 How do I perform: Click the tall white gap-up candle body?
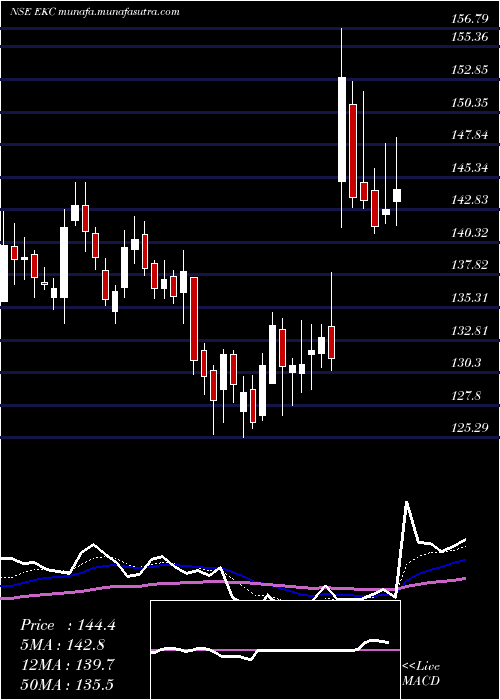point(342,129)
